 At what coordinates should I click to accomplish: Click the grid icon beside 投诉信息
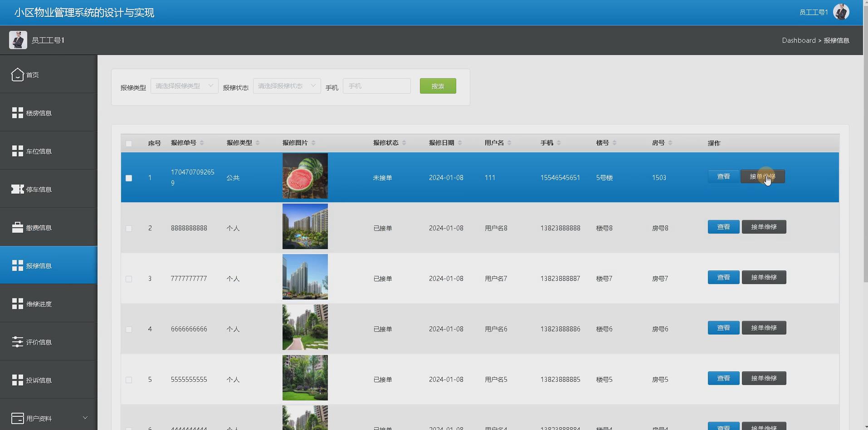coord(17,380)
